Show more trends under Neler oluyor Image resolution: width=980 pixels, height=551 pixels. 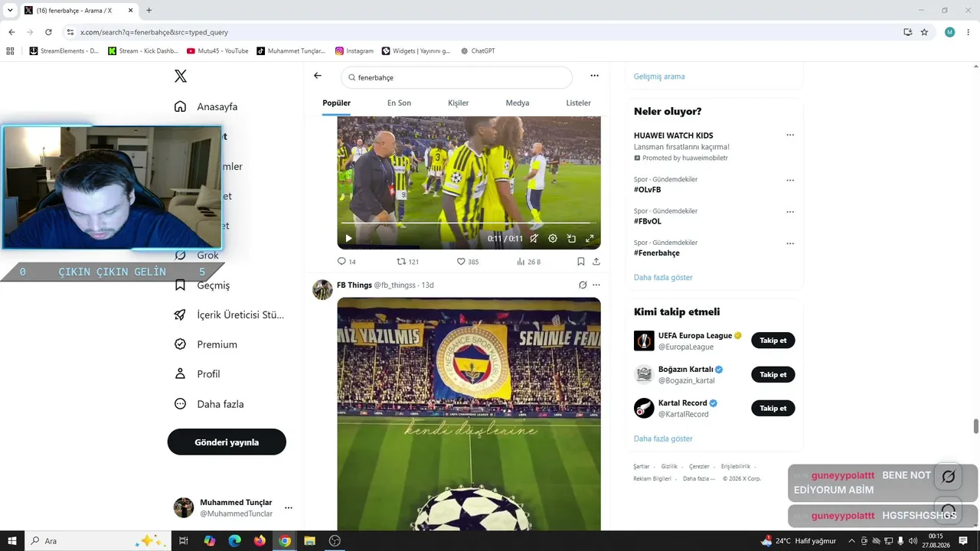(x=663, y=277)
